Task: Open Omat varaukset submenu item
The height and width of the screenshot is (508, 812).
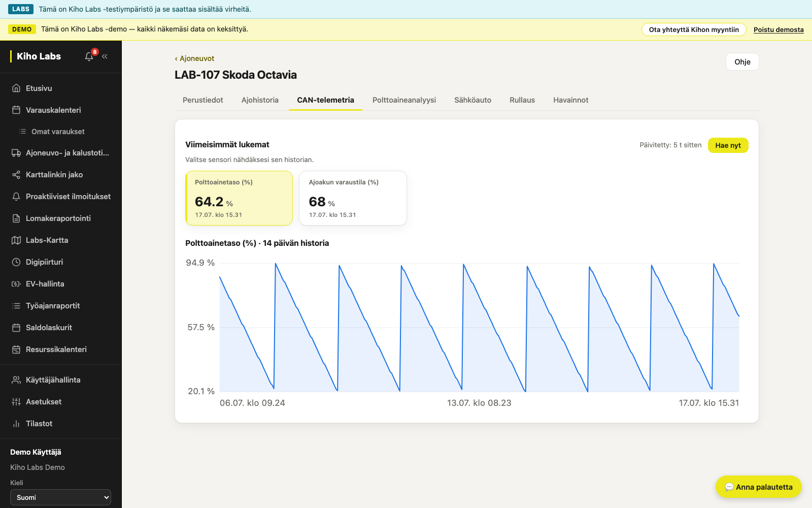Action: [61, 132]
